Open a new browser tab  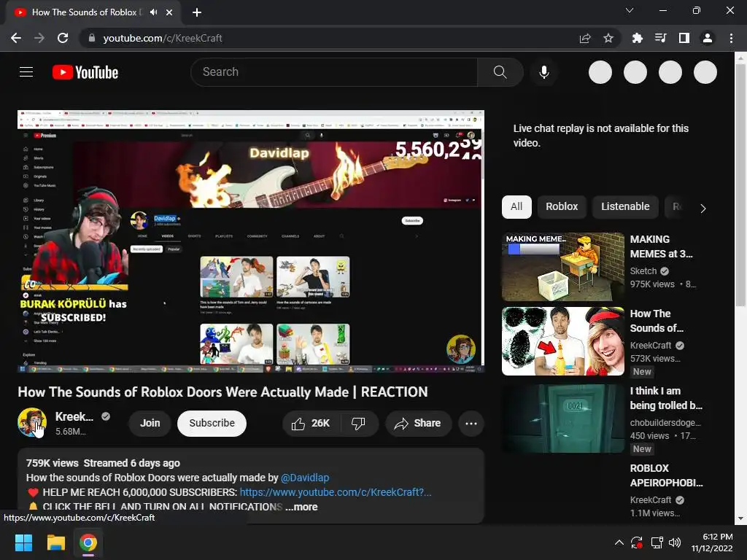pyautogui.click(x=197, y=12)
